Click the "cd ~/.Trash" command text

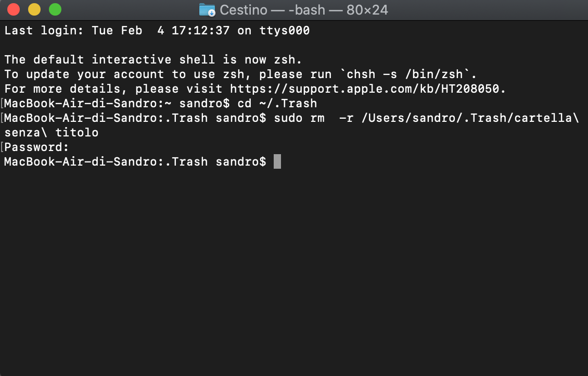tap(277, 103)
